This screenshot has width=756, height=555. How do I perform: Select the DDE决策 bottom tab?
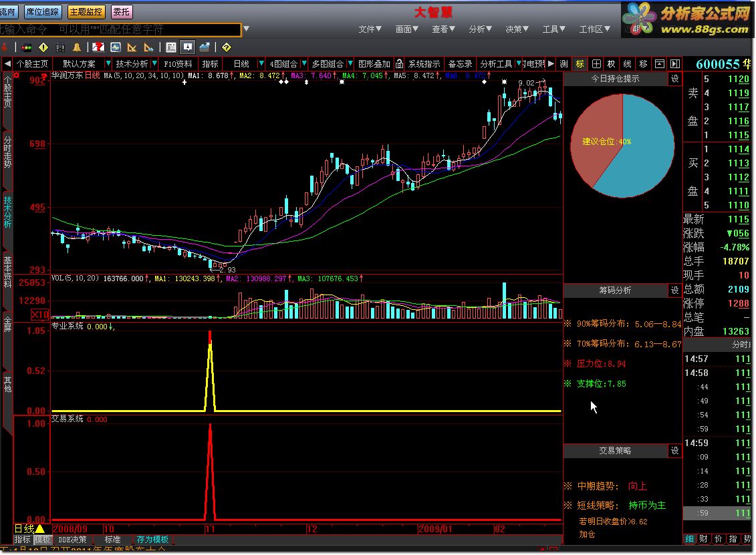coord(72,540)
